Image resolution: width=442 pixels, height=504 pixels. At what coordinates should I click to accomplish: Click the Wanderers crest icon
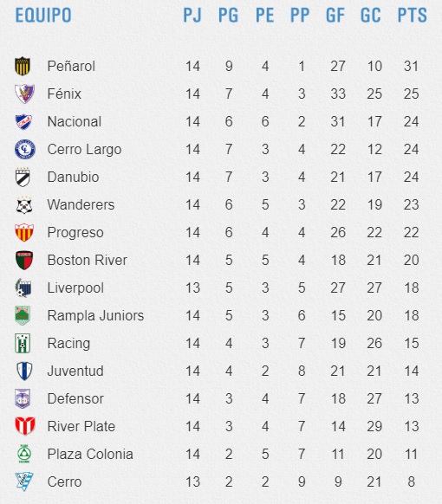pyautogui.click(x=24, y=204)
